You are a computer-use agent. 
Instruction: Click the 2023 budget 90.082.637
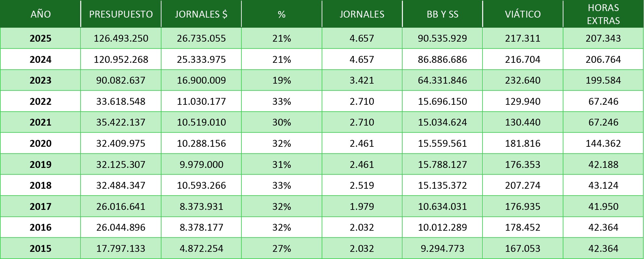tap(121, 80)
